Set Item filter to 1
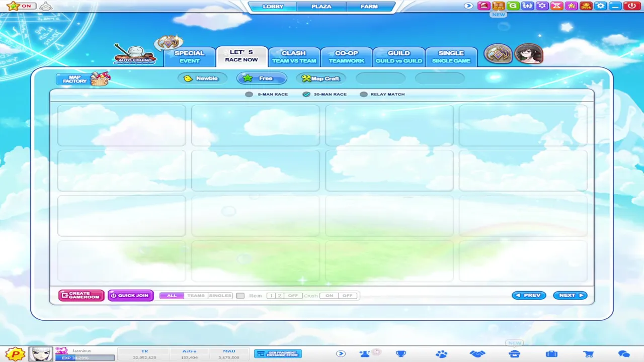The image size is (644, 362). [271, 296]
